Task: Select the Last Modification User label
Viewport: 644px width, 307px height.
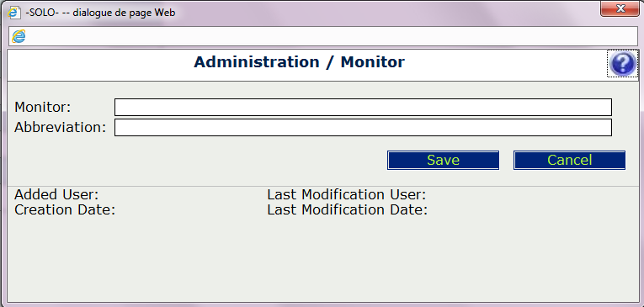Action: [347, 194]
